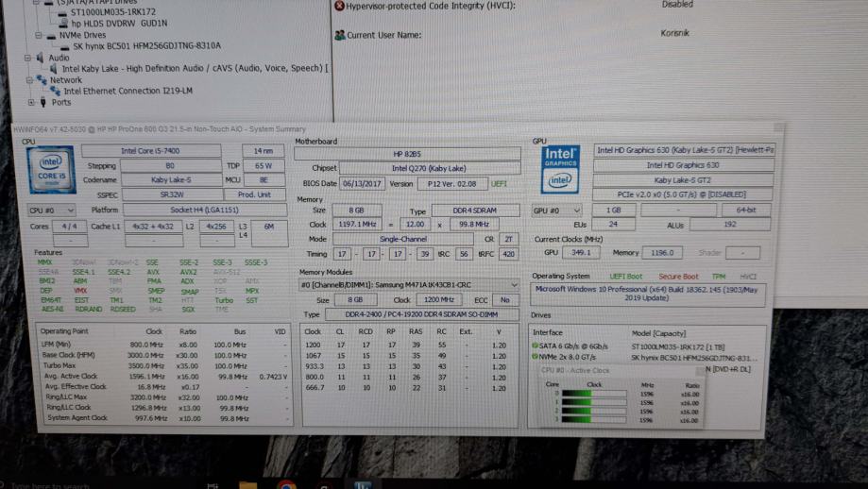Click the DDR4-2400 / PC4-19200 module type field

pos(421,314)
